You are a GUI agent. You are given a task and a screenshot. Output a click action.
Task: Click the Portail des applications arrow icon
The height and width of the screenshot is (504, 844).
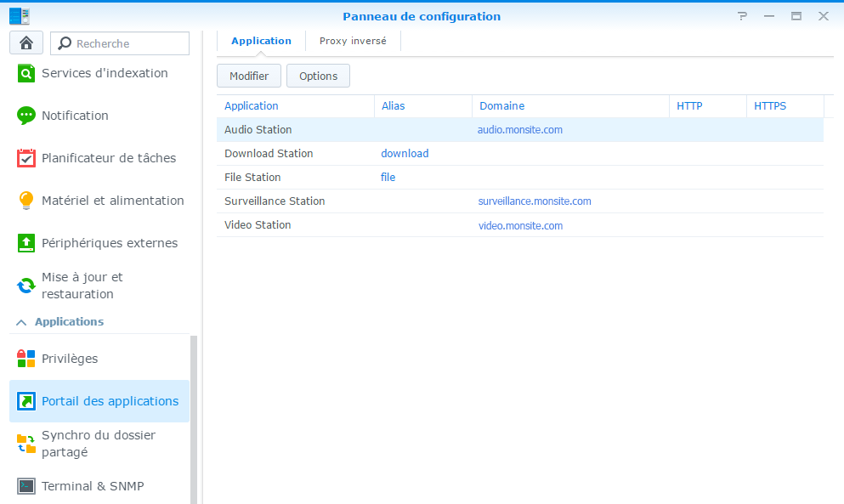[25, 401]
